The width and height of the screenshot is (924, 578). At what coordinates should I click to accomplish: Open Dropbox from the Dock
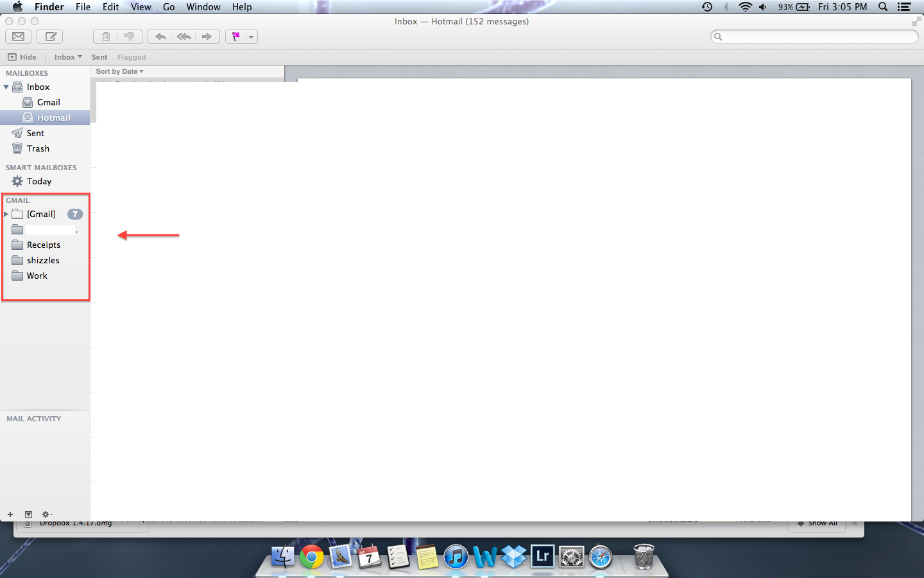[514, 556]
